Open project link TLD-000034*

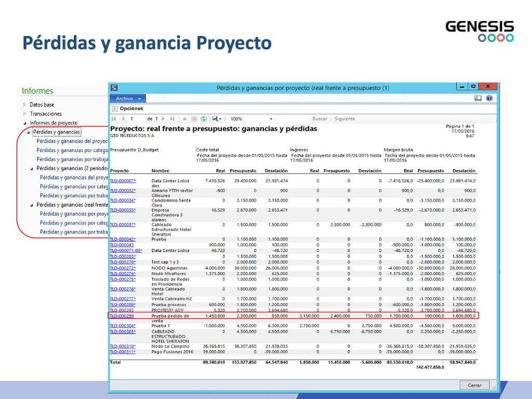pos(123,201)
